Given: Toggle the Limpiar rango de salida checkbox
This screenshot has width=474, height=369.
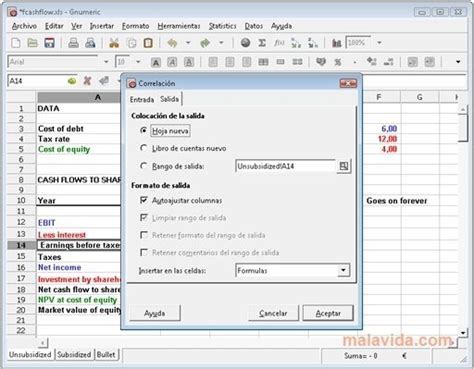Looking at the screenshot, I should point(144,218).
